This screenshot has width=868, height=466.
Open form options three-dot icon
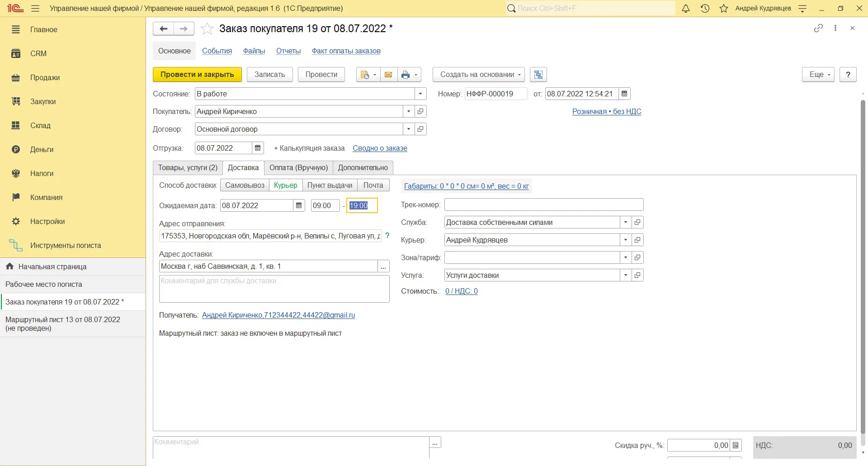tap(835, 28)
